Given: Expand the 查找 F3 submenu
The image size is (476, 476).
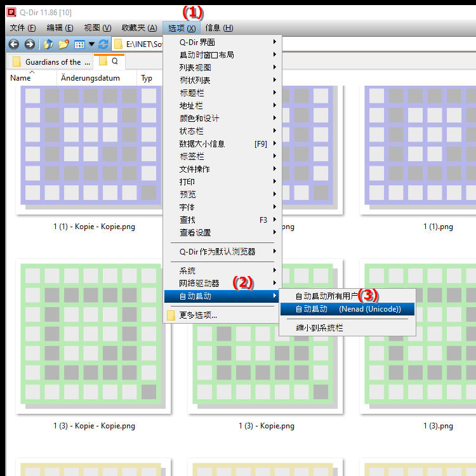Looking at the screenshot, I should click(222, 220).
